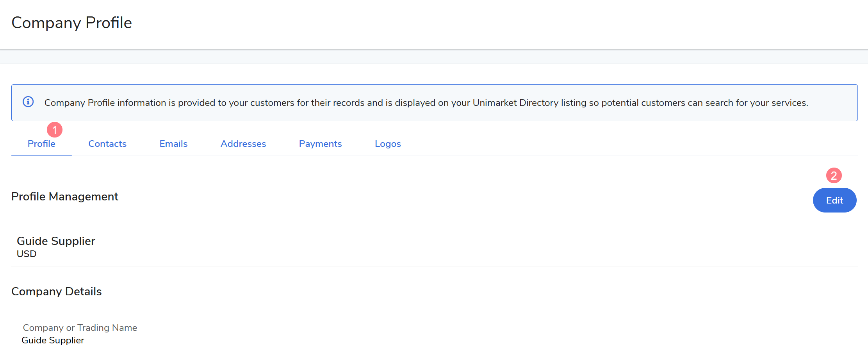This screenshot has width=868, height=359.
Task: Open the Payments tab
Action: 320,144
